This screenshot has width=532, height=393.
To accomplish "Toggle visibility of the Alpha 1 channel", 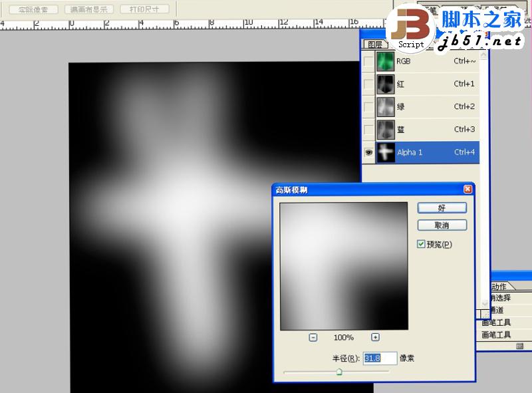I will 370,152.
